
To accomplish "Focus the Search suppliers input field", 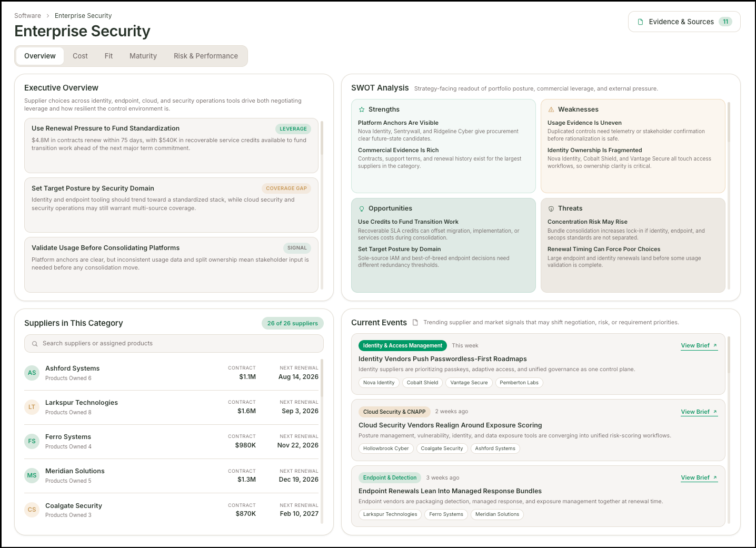I will point(174,343).
